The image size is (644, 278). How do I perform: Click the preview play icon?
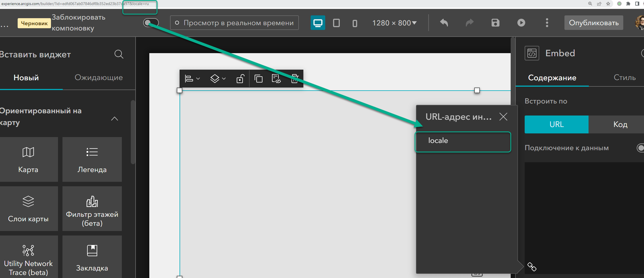pyautogui.click(x=521, y=23)
